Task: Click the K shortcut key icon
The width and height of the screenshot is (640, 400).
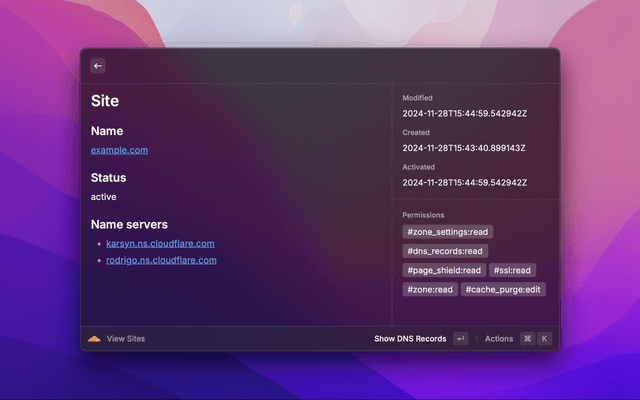Action: point(545,339)
